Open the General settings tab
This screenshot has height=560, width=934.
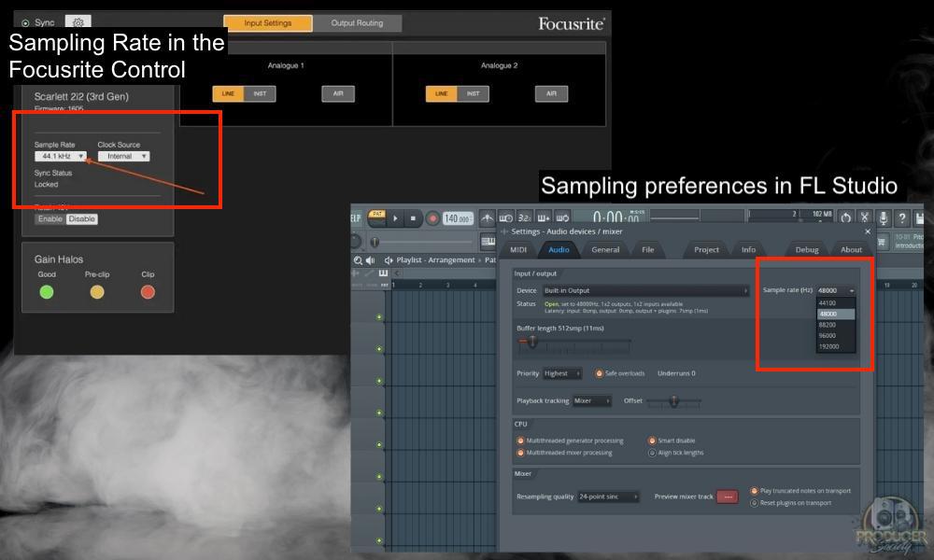(605, 250)
